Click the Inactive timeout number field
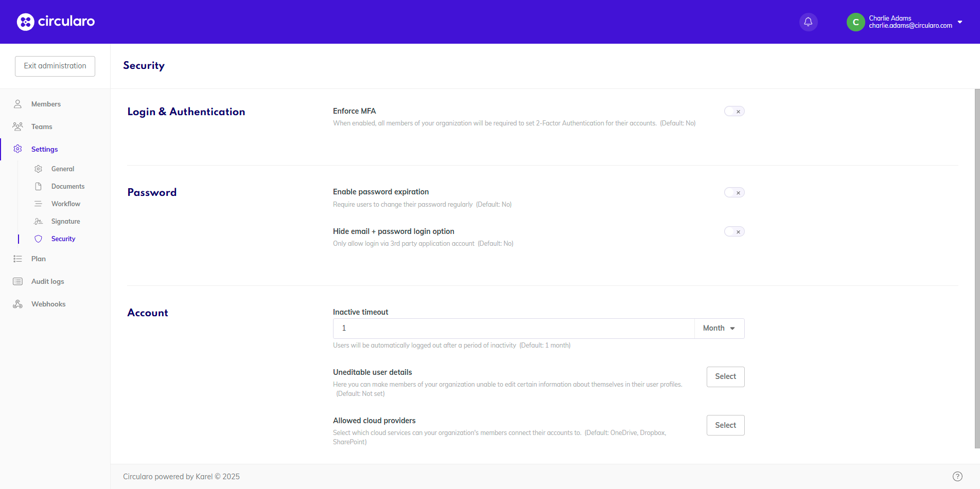The image size is (980, 489). coord(513,328)
